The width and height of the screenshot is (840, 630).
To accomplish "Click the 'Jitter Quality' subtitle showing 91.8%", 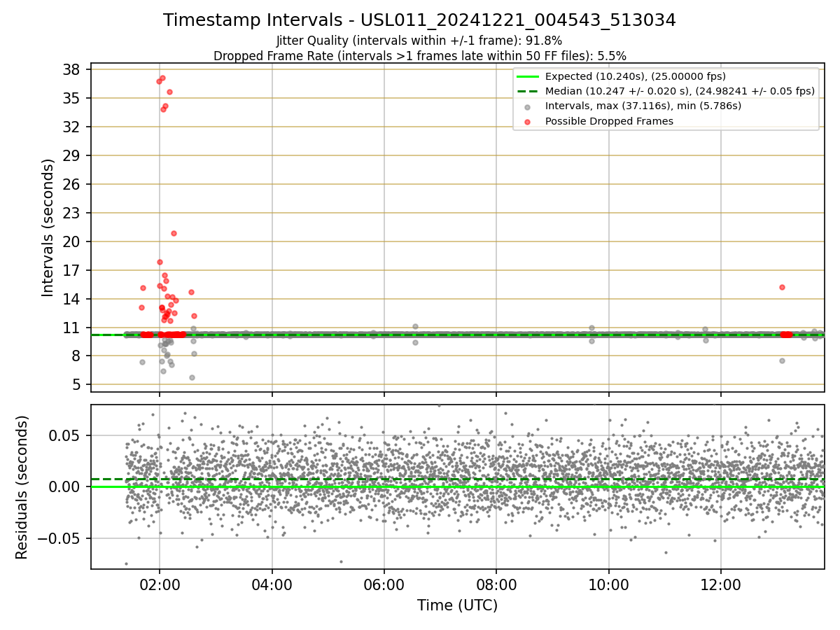I will pos(419,41).
